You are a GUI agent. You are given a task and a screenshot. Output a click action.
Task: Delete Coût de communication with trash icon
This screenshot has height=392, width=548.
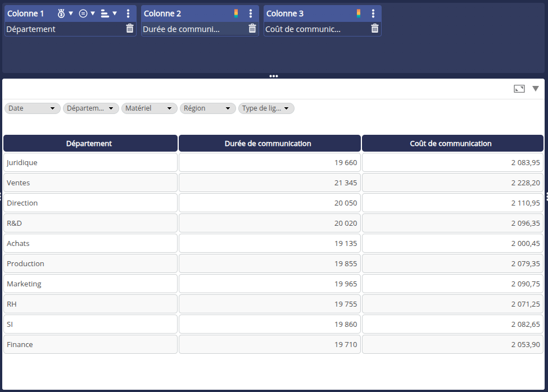tap(375, 29)
